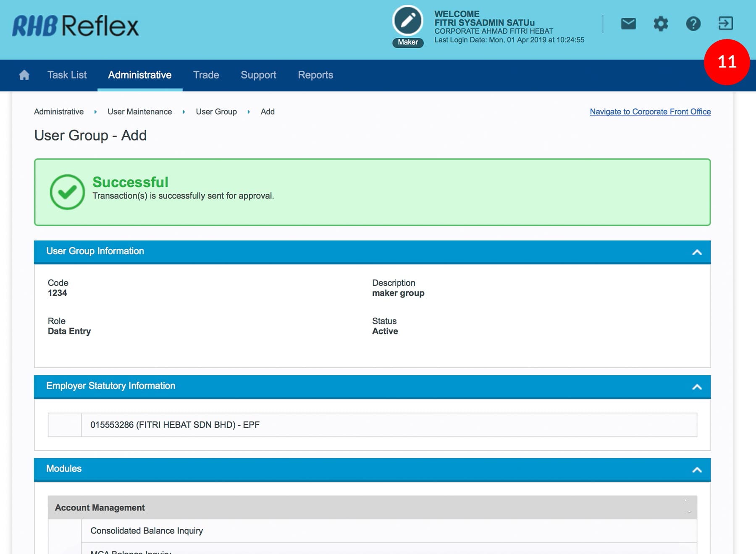Collapse the User Group Information section
The height and width of the screenshot is (554, 756).
point(697,252)
